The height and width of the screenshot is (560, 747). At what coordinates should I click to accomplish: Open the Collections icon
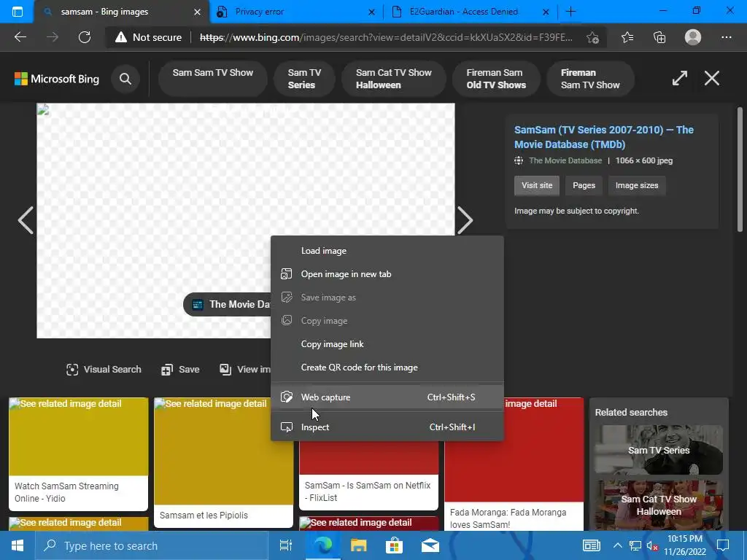coord(659,37)
